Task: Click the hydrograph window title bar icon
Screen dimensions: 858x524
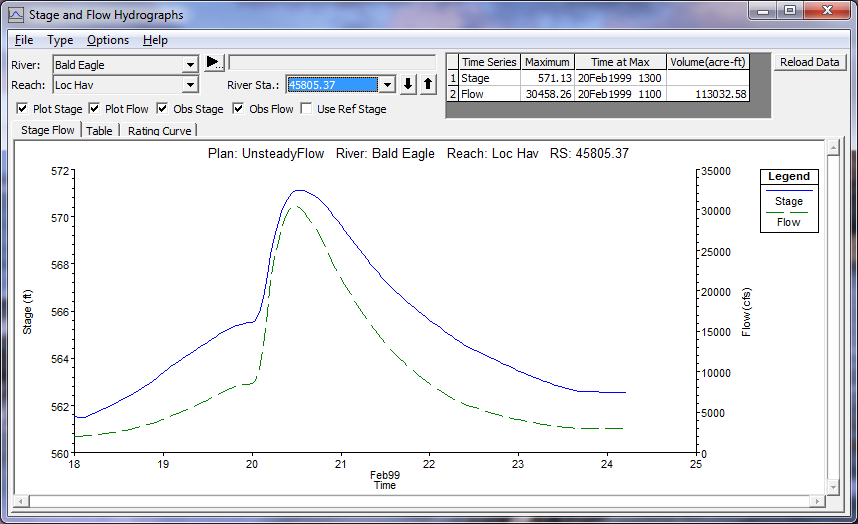Action: coord(16,15)
